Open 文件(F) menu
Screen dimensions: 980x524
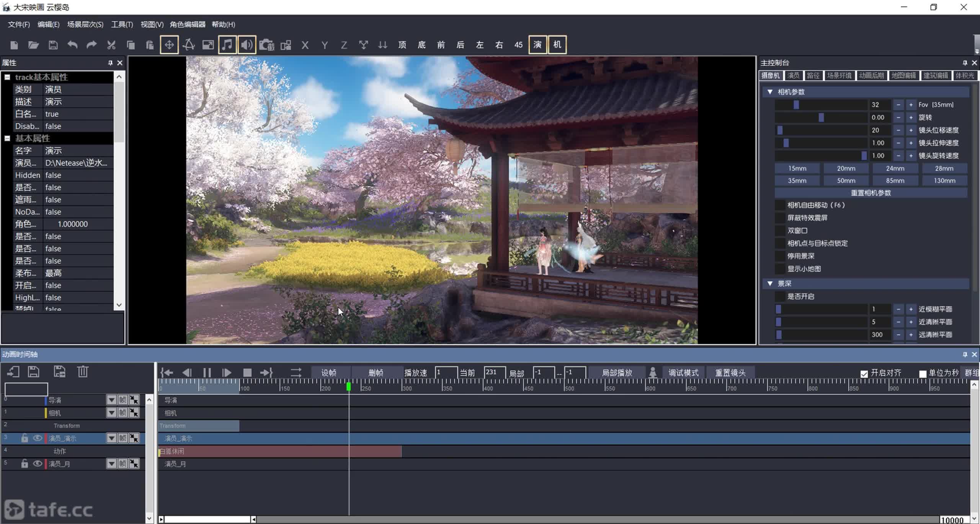[19, 24]
